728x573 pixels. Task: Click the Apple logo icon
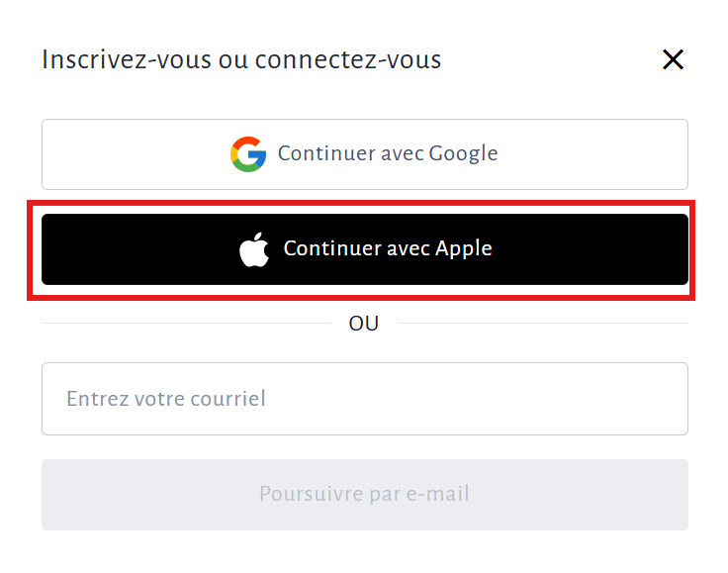tap(254, 249)
